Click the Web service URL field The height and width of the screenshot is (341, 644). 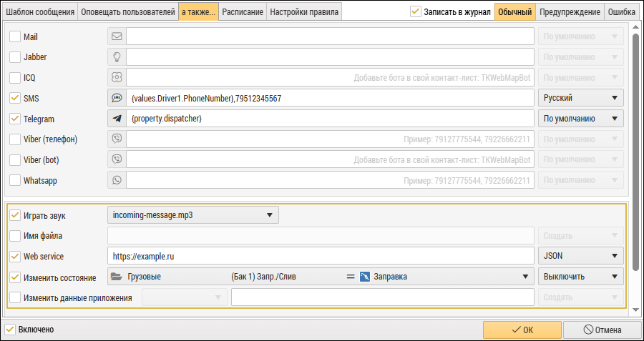point(321,256)
